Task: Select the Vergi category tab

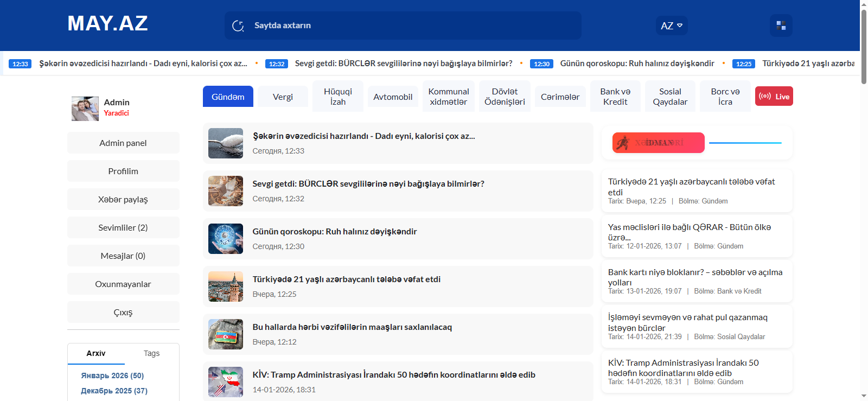Action: [x=283, y=97]
